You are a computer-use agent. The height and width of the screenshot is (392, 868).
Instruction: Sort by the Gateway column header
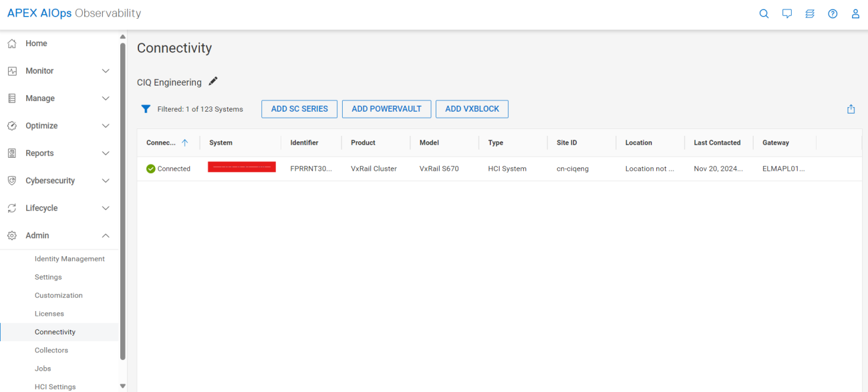[x=776, y=142]
